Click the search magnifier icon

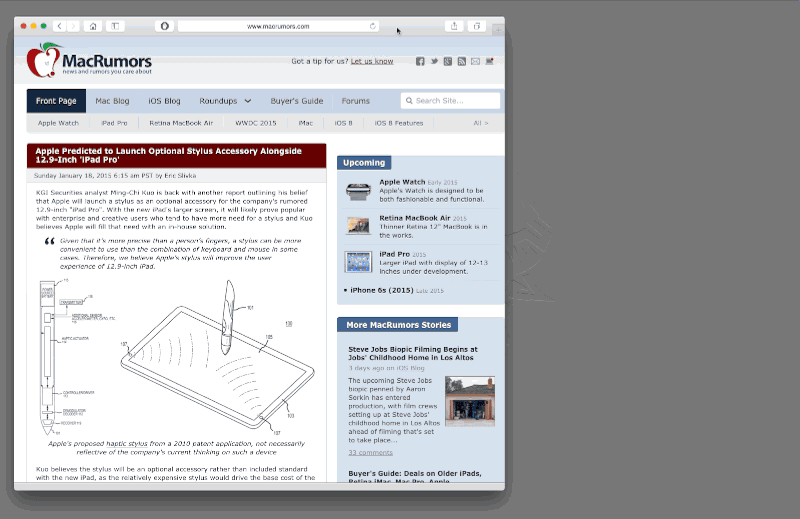pos(409,101)
